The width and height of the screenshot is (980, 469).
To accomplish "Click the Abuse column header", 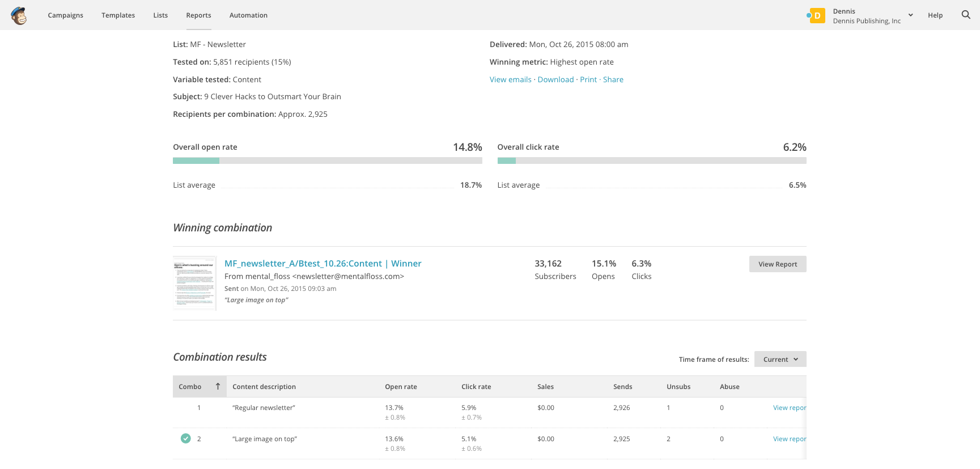I will tap(729, 387).
